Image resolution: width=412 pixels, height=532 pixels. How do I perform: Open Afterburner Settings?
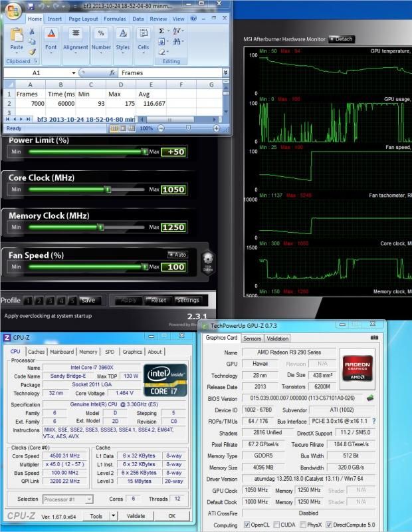click(188, 301)
